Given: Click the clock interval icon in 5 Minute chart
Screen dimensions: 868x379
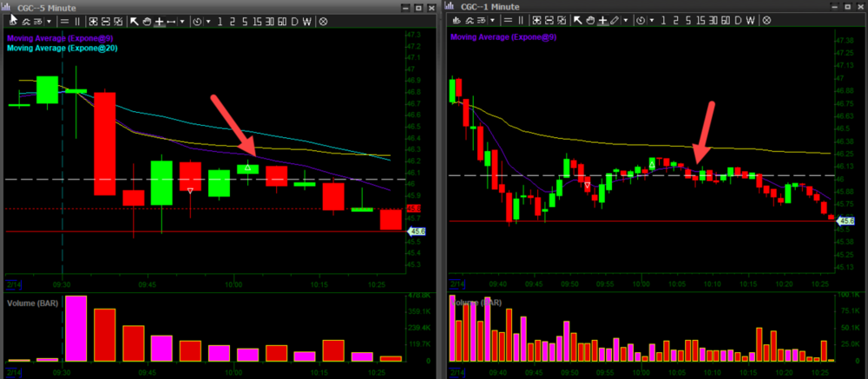Looking at the screenshot, I should point(198,21).
